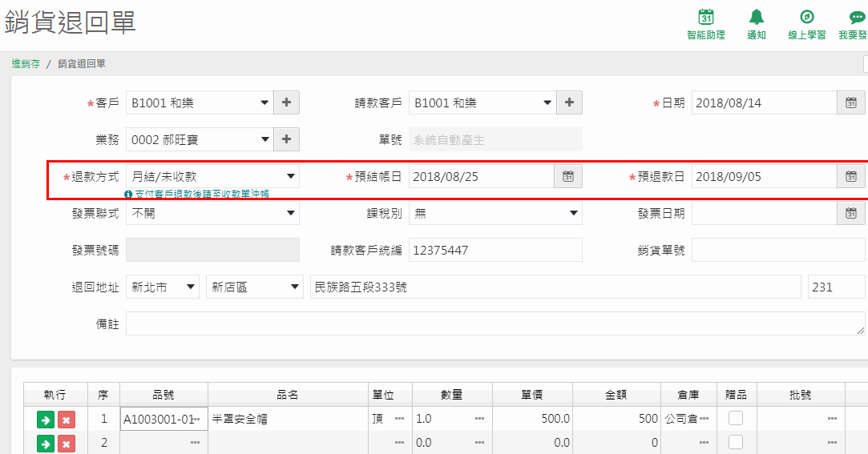Click 銷貨退回單 breadcrumb text
Viewport: 868px width, 454px height.
pos(82,63)
